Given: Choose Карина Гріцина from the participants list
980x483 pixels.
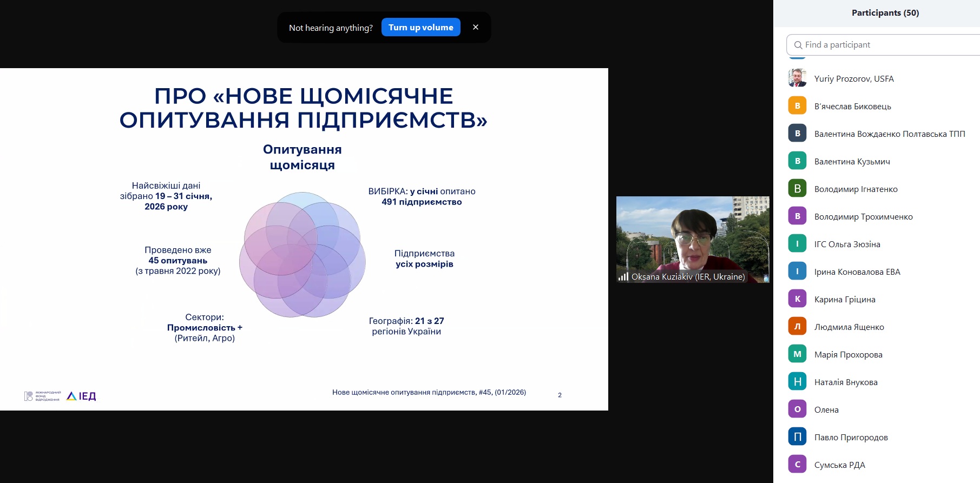Looking at the screenshot, I should [x=844, y=299].
